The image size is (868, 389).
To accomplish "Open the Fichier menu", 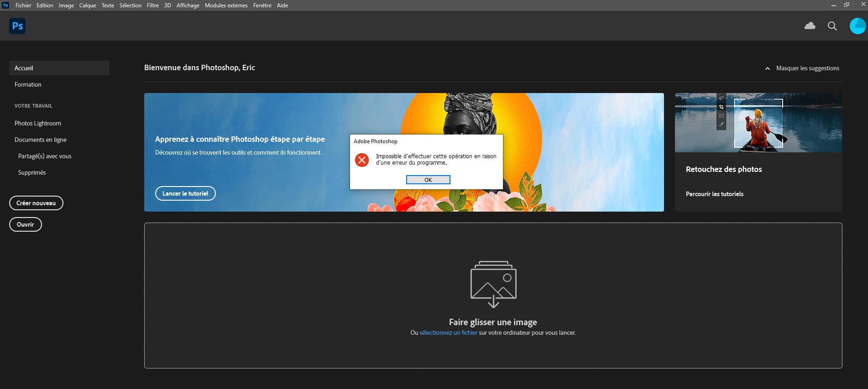I will (x=23, y=5).
